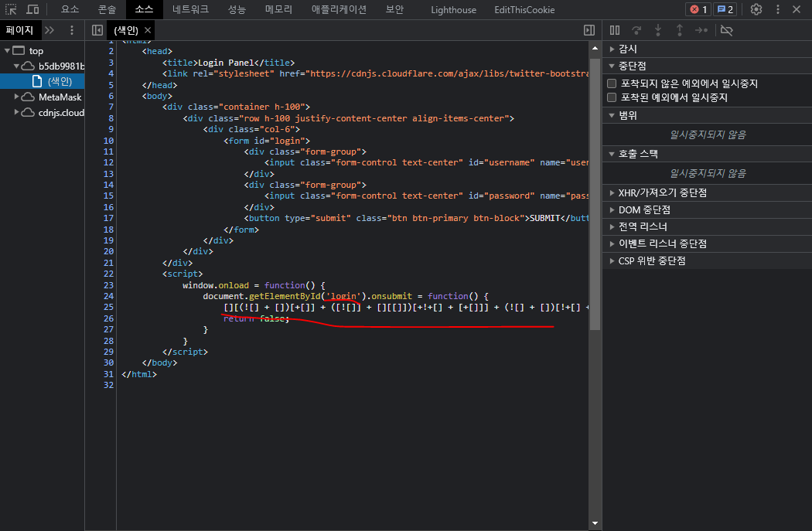Activate the inspect element picker icon

(11, 9)
